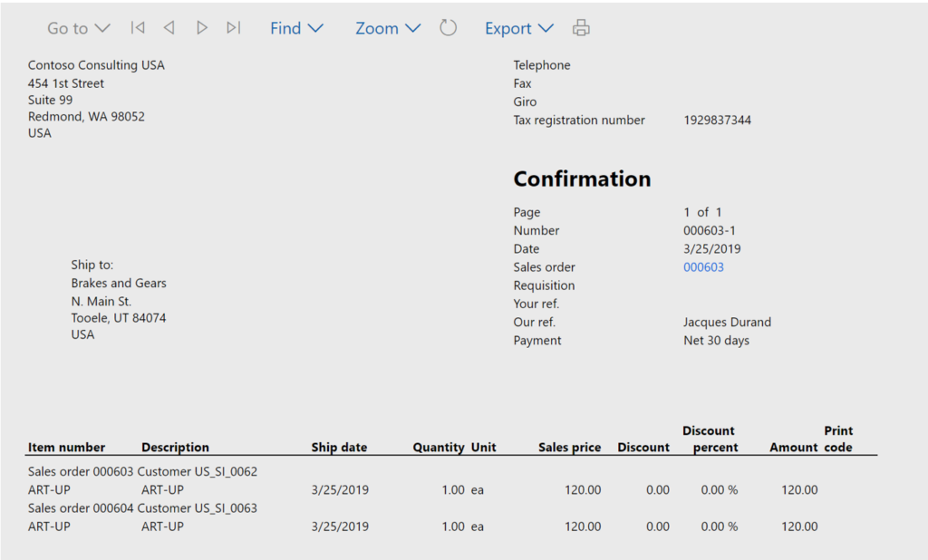Click the Confirmation heading
This screenshot has height=560, width=928.
[582, 179]
